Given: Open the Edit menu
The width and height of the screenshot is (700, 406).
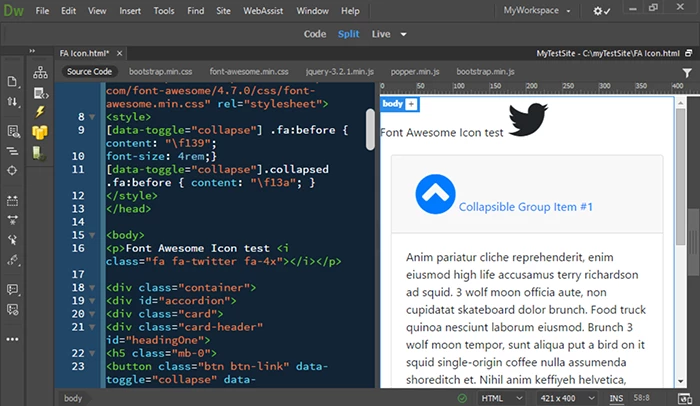Looking at the screenshot, I should point(68,11).
